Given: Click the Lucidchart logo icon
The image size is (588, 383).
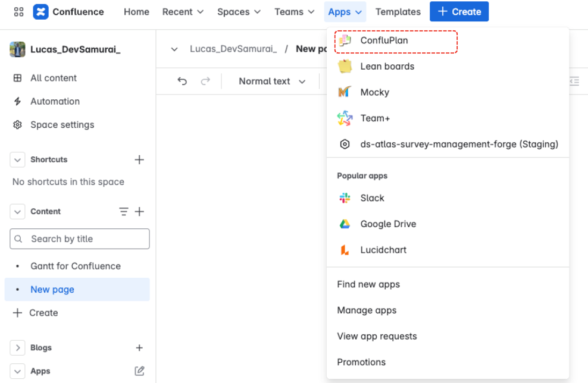Looking at the screenshot, I should [345, 250].
